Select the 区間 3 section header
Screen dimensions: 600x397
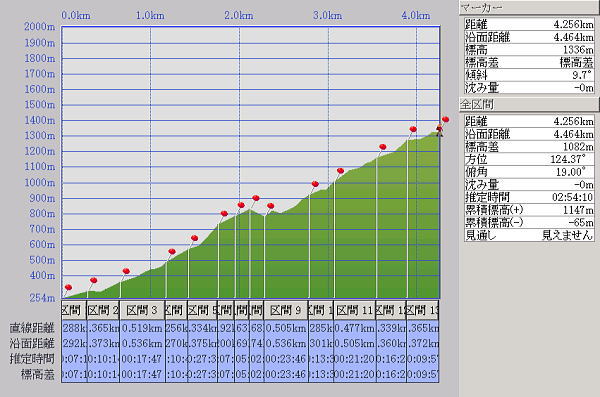142,310
